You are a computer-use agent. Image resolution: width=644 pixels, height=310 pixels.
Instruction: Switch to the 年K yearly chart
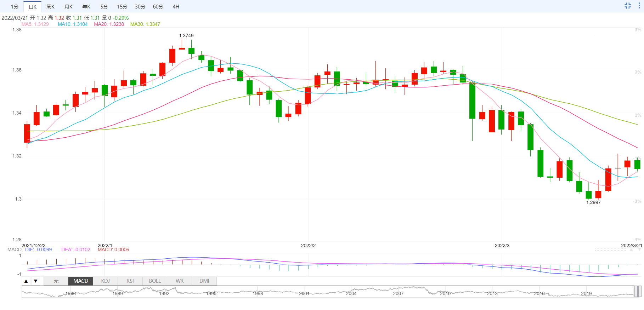[x=86, y=7]
